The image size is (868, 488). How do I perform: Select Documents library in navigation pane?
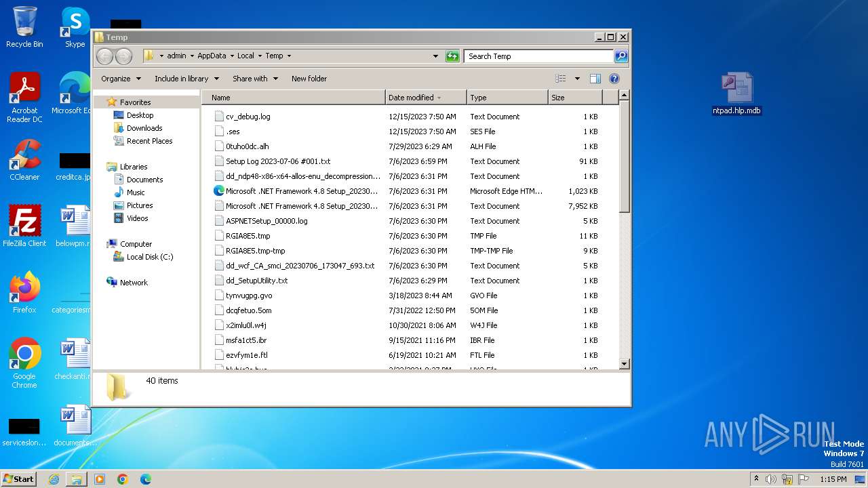144,180
